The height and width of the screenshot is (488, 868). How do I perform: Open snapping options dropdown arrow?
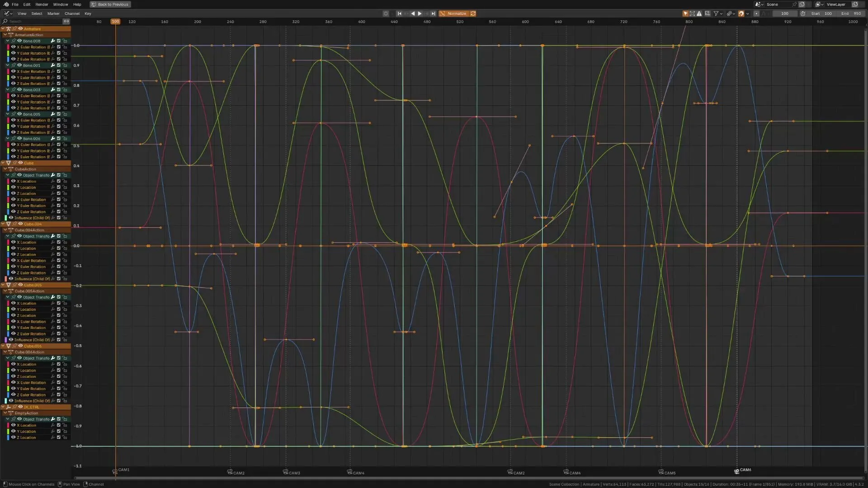pyautogui.click(x=747, y=14)
